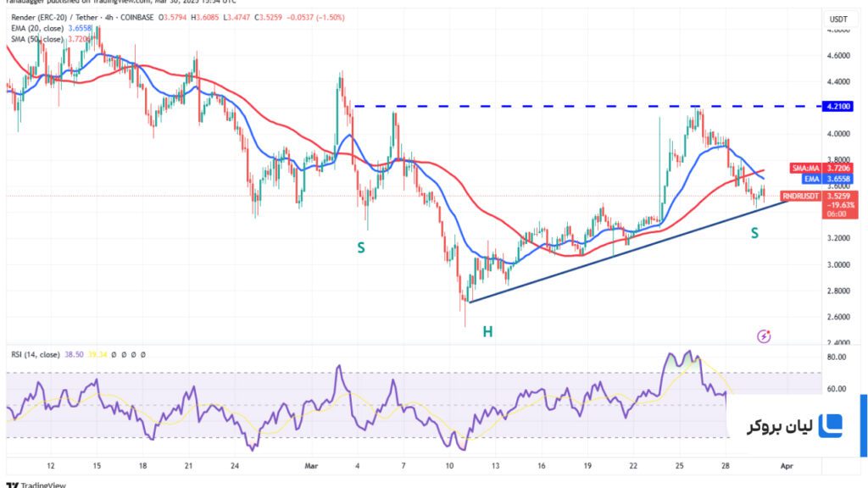Click date 15 on the time axis
Screen dimensions: 868x488
click(x=97, y=466)
